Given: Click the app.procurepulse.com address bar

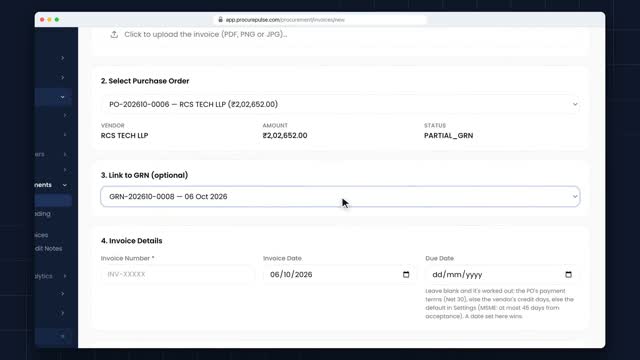Looking at the screenshot, I should pos(320,20).
